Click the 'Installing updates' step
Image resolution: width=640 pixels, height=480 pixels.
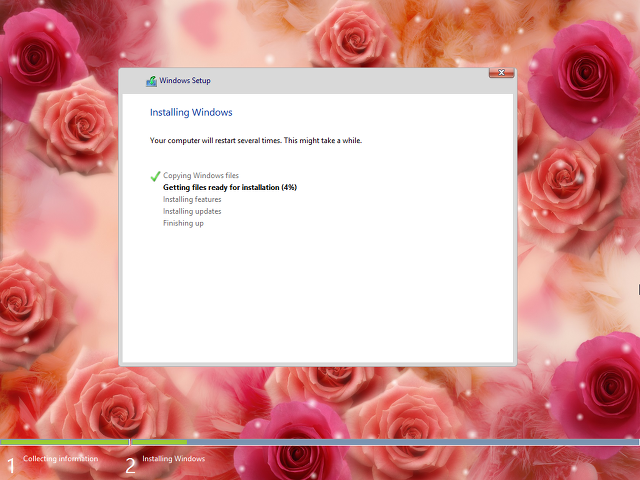point(192,211)
